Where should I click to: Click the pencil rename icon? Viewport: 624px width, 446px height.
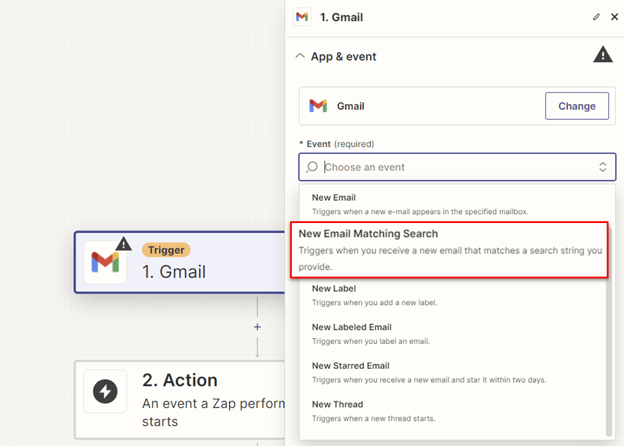click(x=597, y=17)
